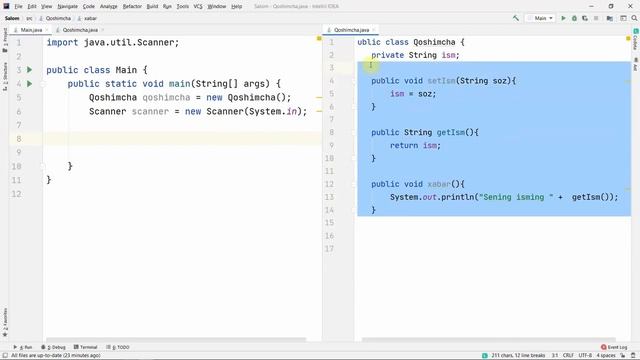Open the Main run configuration dropdown
This screenshot has width=640, height=360.
pyautogui.click(x=540, y=18)
